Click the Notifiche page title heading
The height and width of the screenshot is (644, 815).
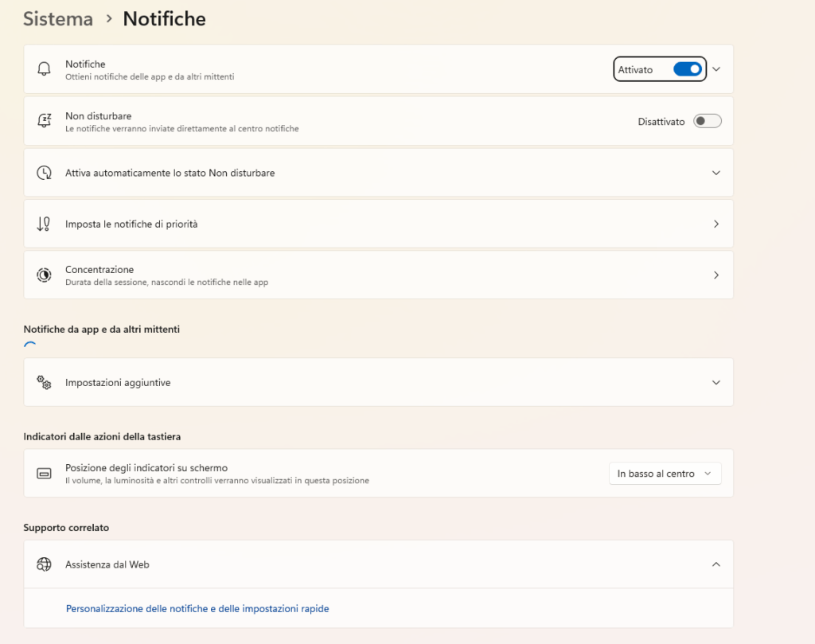164,18
